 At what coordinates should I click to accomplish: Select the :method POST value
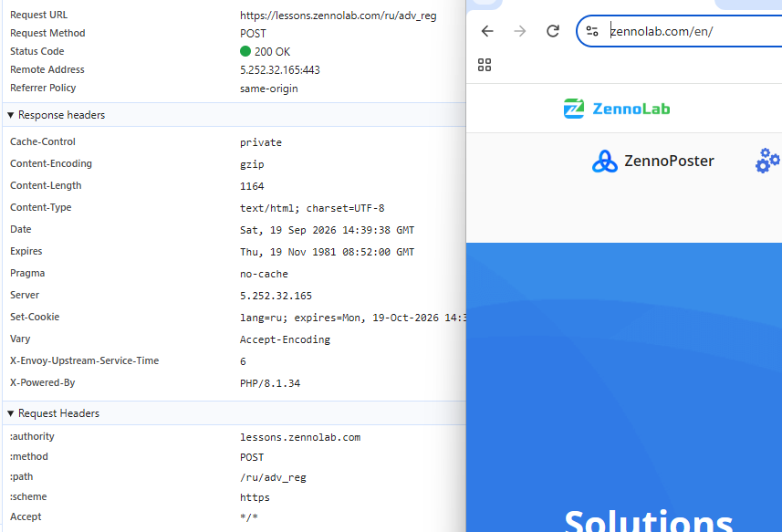coord(252,457)
